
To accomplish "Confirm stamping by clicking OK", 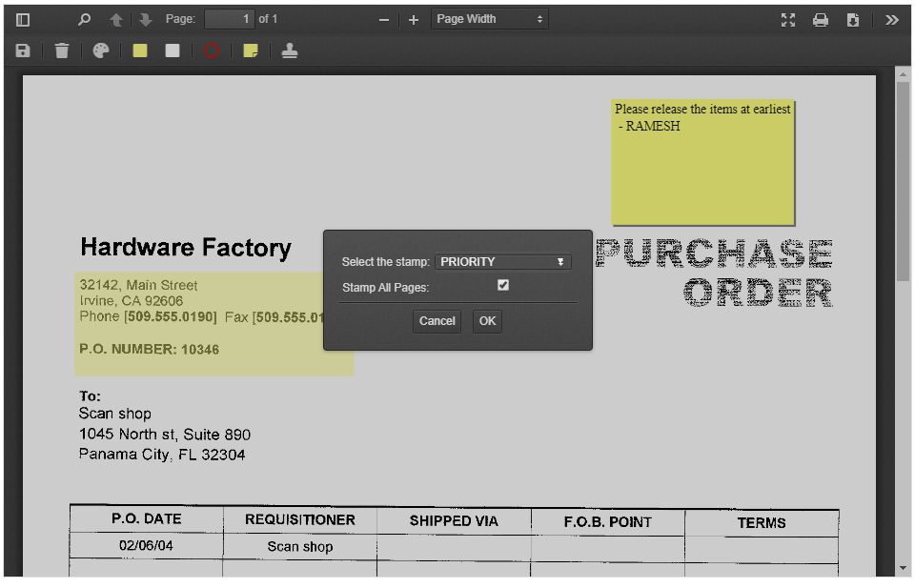I will click(487, 321).
